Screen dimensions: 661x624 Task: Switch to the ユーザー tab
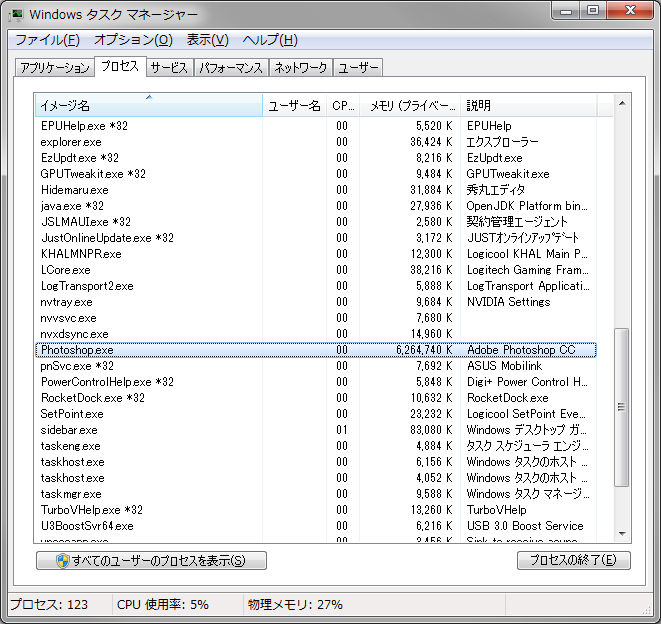358,67
